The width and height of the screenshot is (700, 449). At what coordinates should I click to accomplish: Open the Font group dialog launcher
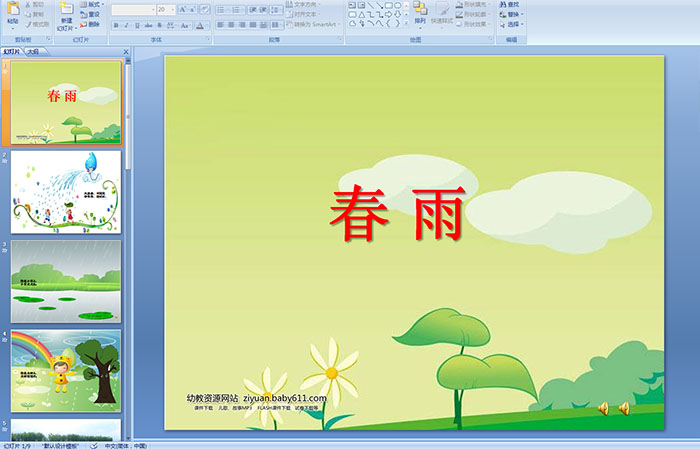coord(208,39)
